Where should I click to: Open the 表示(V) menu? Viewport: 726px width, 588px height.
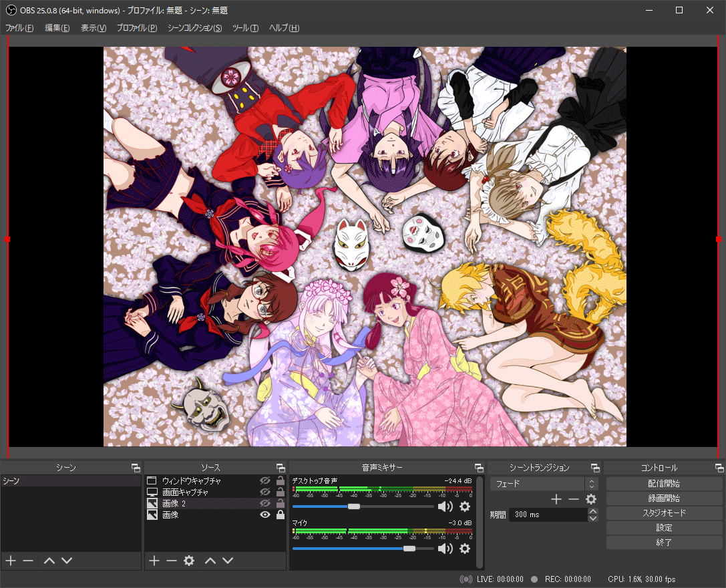[94, 28]
